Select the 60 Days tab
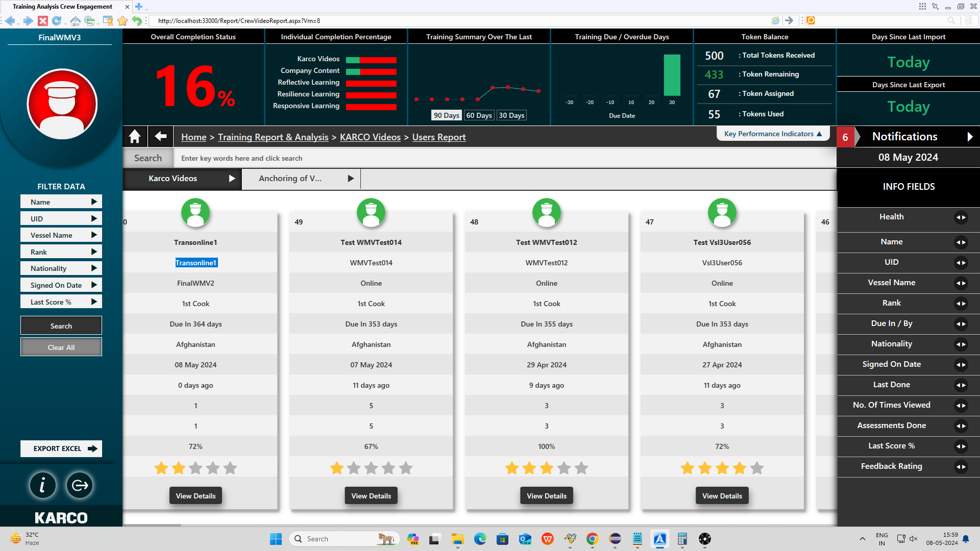Viewport: 980px width, 551px height. point(479,115)
